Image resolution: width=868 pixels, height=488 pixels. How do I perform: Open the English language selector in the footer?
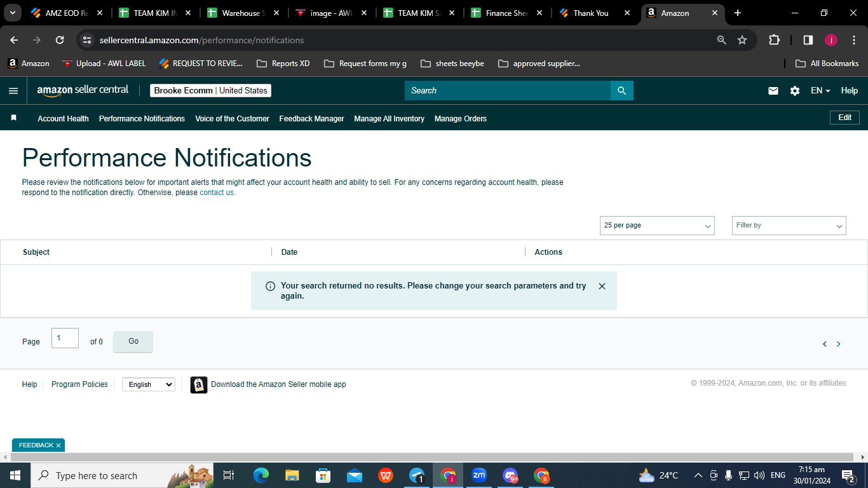tap(149, 384)
